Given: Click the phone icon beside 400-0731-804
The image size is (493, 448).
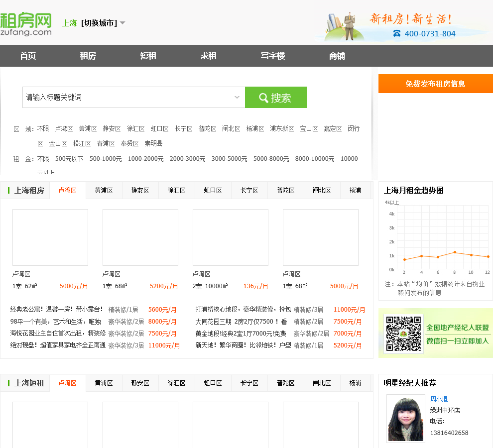Looking at the screenshot, I should pos(397,33).
